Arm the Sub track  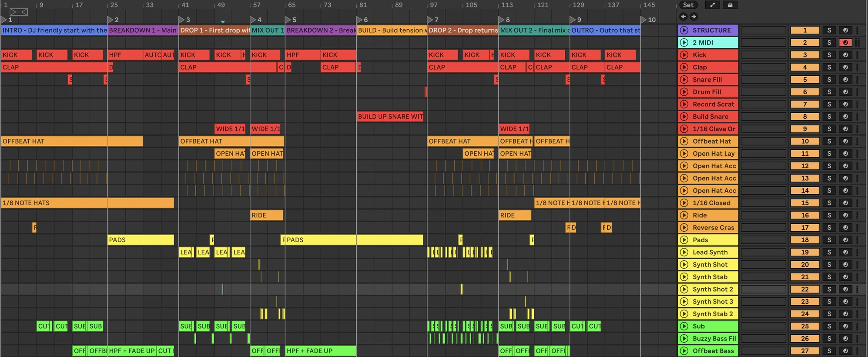click(845, 327)
